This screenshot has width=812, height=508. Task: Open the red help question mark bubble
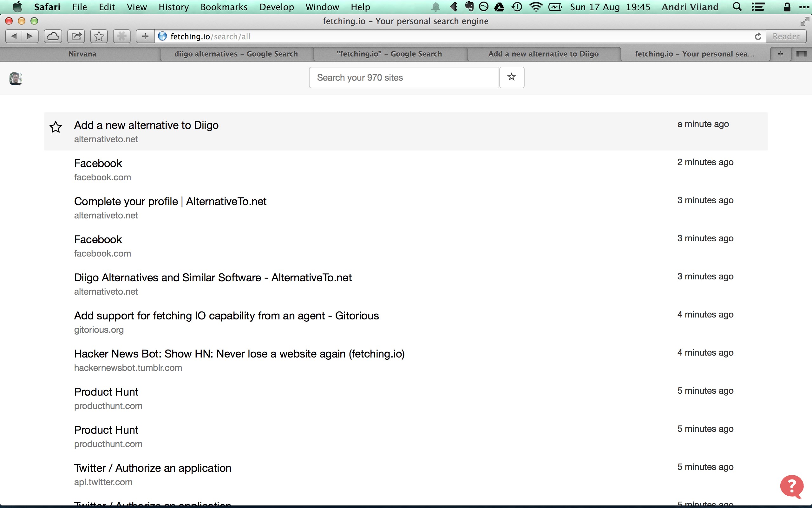click(792, 486)
